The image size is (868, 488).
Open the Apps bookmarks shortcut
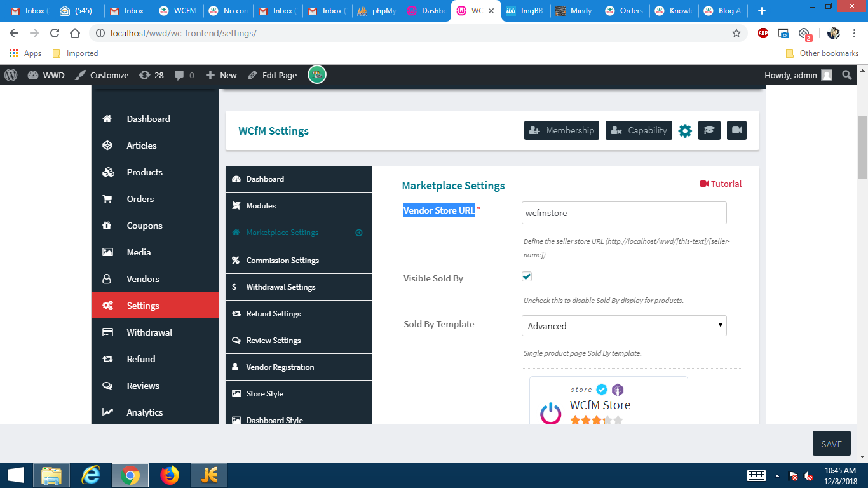(25, 53)
